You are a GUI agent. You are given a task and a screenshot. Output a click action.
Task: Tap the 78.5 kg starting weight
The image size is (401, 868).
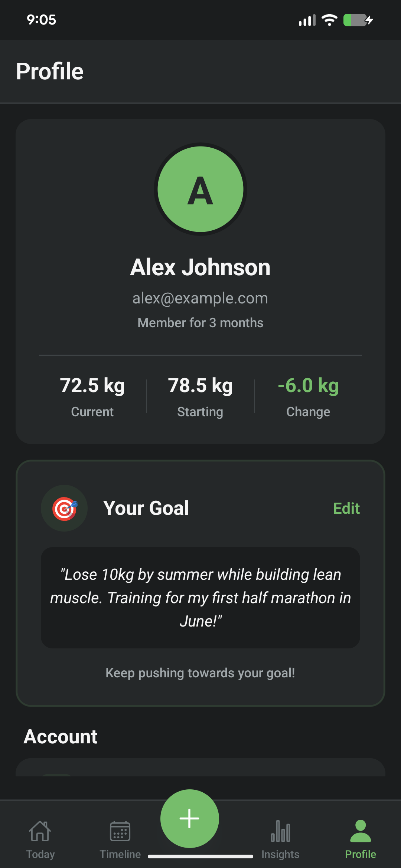[200, 385]
